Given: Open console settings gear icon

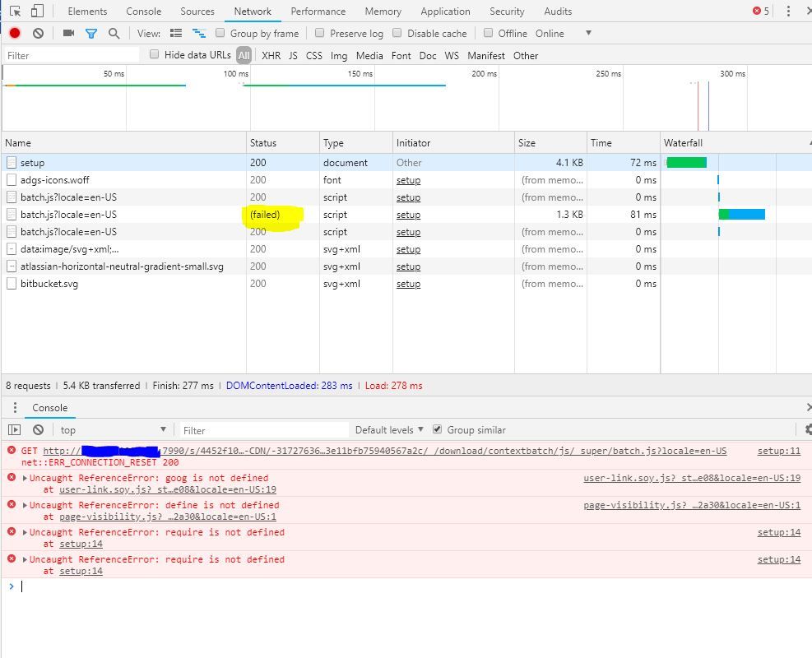Looking at the screenshot, I should point(808,429).
